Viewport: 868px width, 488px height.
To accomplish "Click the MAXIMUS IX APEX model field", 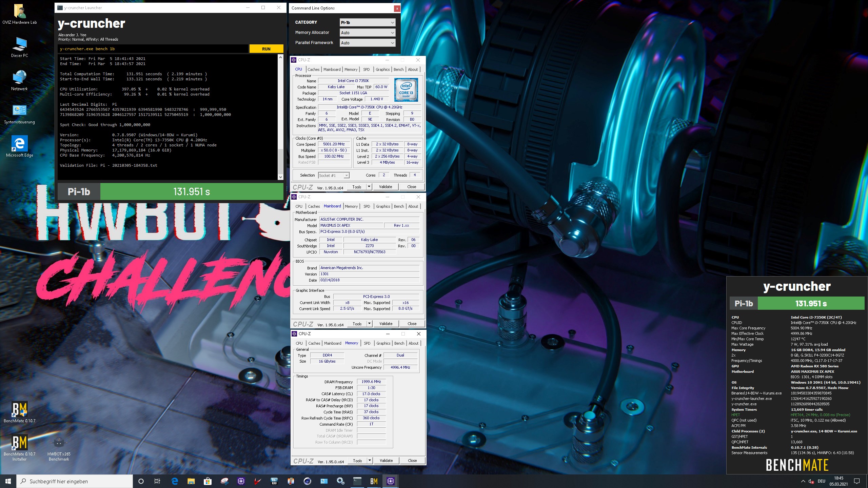I will [351, 225].
